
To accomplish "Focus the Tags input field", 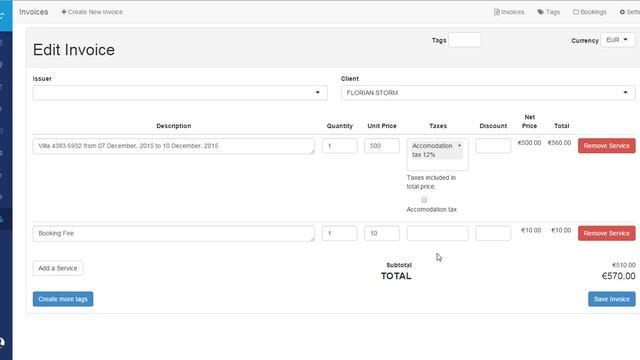I will pyautogui.click(x=464, y=40).
